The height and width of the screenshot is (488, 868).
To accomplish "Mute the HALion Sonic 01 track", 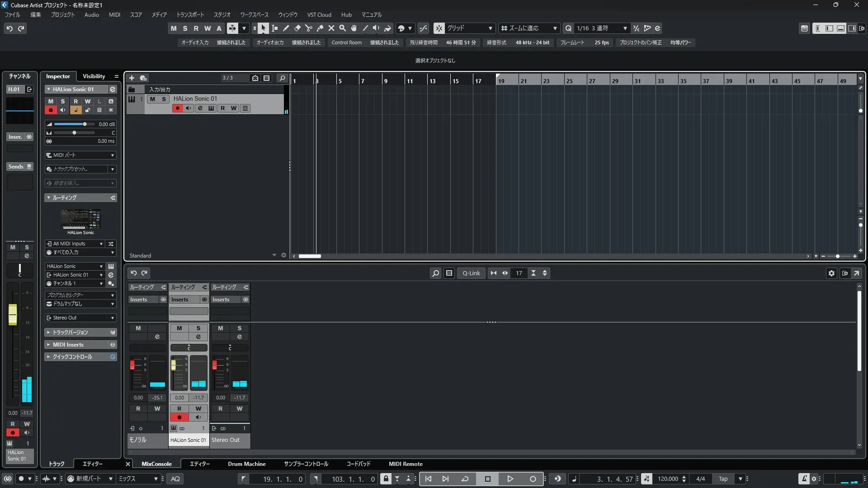I will point(152,99).
